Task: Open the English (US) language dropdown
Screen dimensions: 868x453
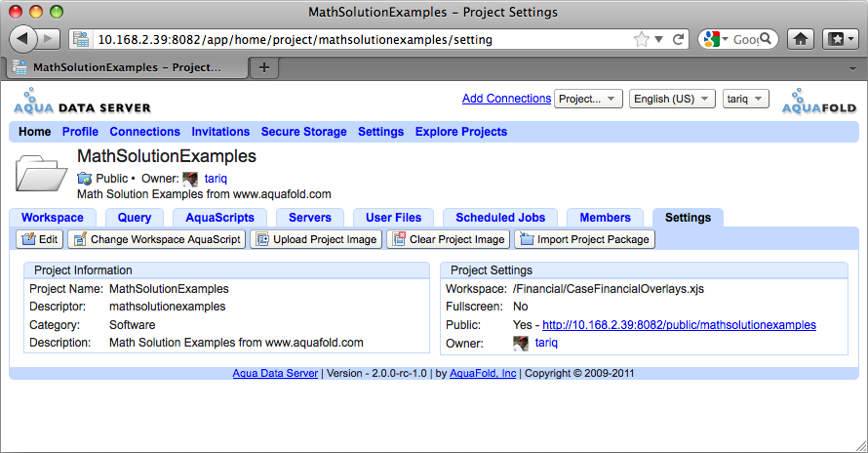Action: click(670, 99)
